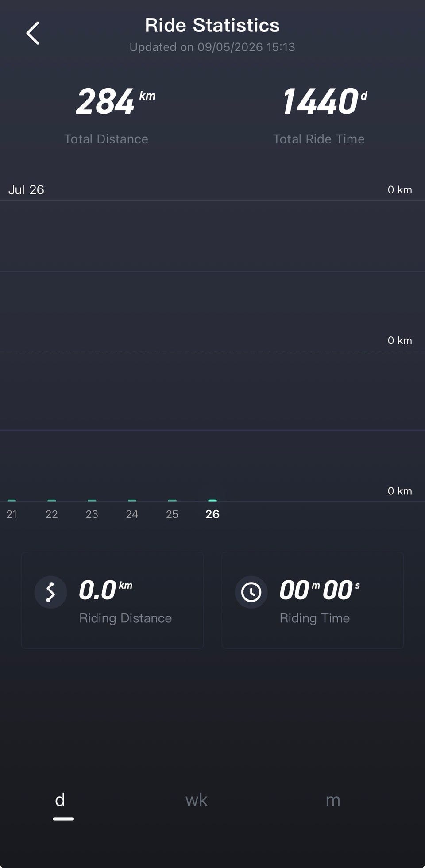Select day 21 on the chart
Screen dimensions: 425x868
point(12,514)
